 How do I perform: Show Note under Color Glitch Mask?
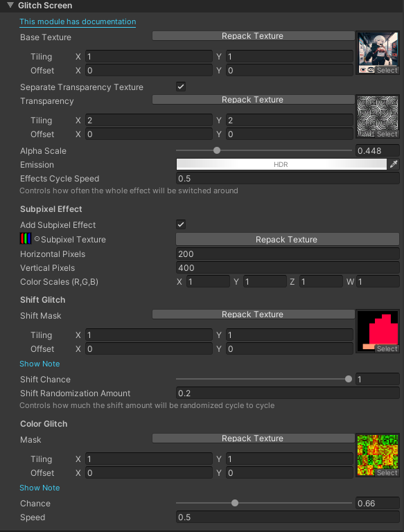(x=39, y=488)
